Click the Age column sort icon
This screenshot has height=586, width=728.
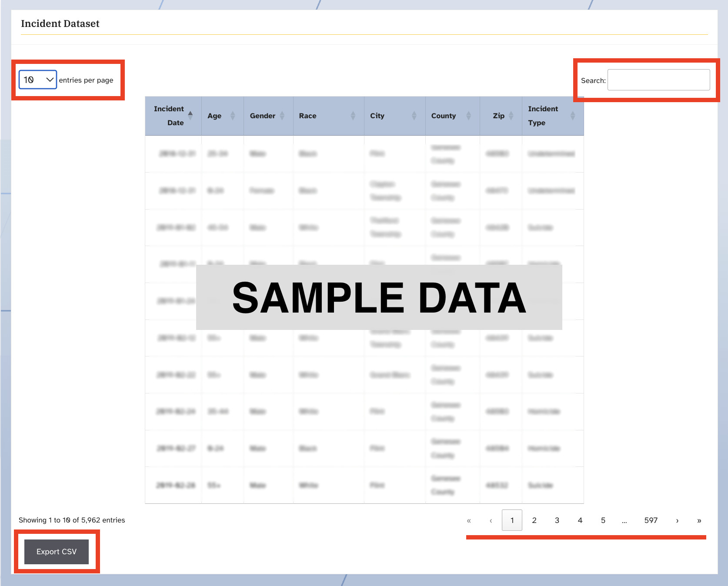click(x=233, y=116)
